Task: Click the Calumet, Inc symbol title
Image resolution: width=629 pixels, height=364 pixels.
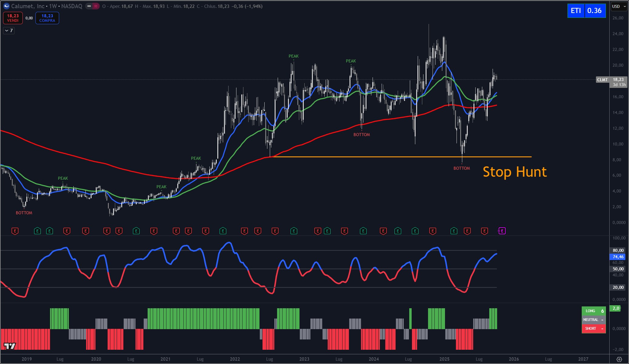Action: [x=28, y=6]
